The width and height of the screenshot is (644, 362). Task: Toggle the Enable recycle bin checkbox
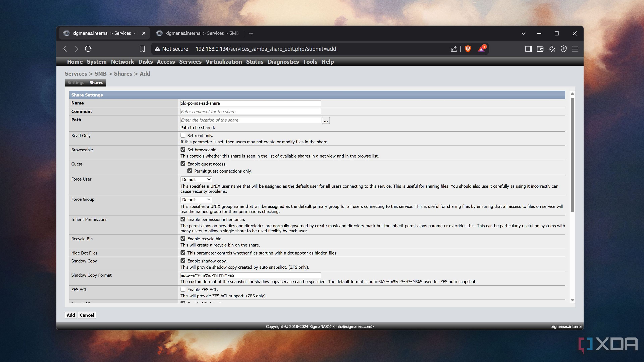[183, 238]
